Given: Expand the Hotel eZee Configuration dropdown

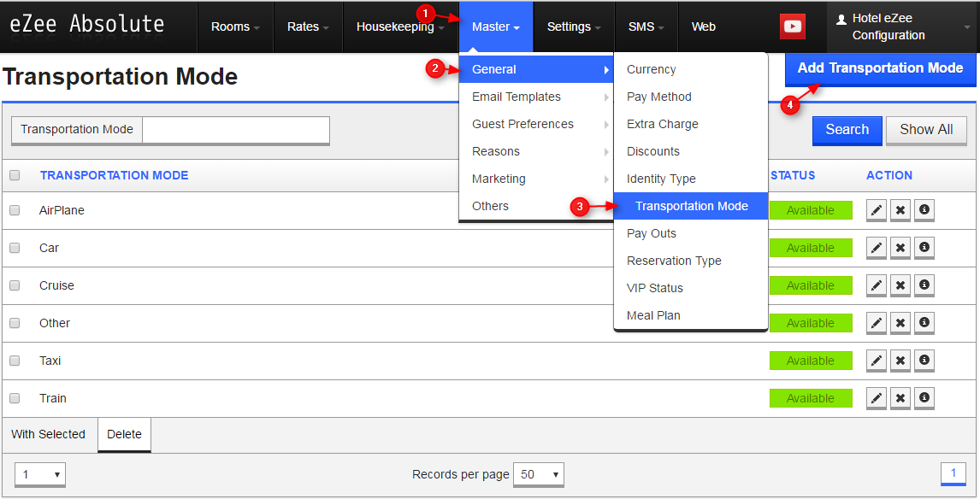Looking at the screenshot, I should (902, 26).
